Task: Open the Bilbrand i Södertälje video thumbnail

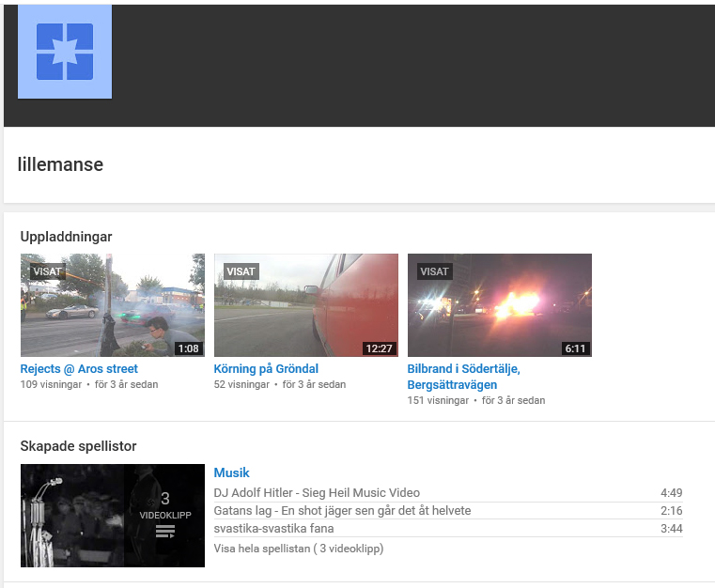Action: (499, 305)
